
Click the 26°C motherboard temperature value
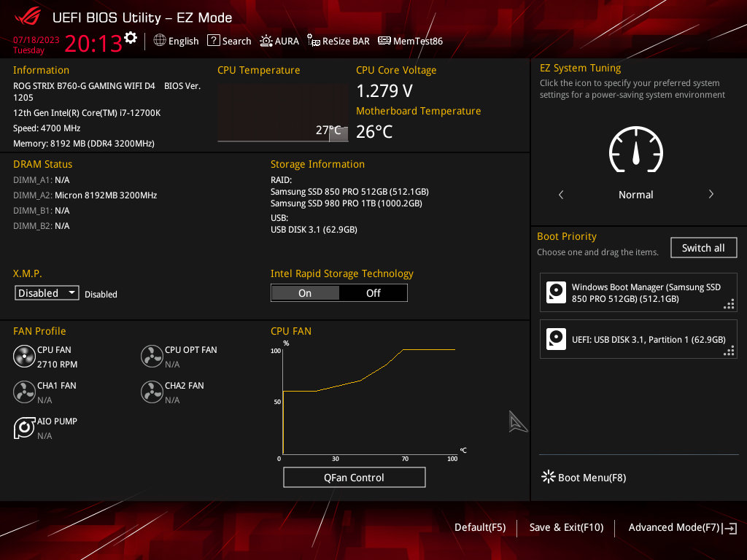[x=374, y=131]
